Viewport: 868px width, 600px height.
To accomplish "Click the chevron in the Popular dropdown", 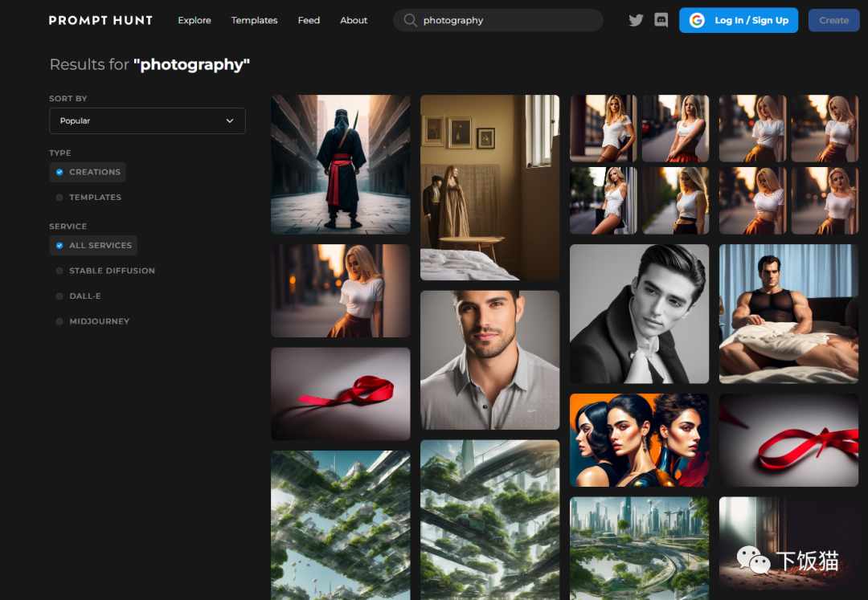I will pyautogui.click(x=230, y=120).
